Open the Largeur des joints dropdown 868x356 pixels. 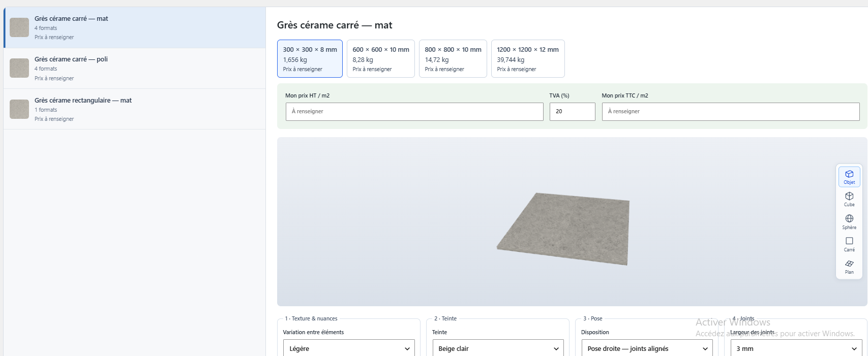point(796,348)
